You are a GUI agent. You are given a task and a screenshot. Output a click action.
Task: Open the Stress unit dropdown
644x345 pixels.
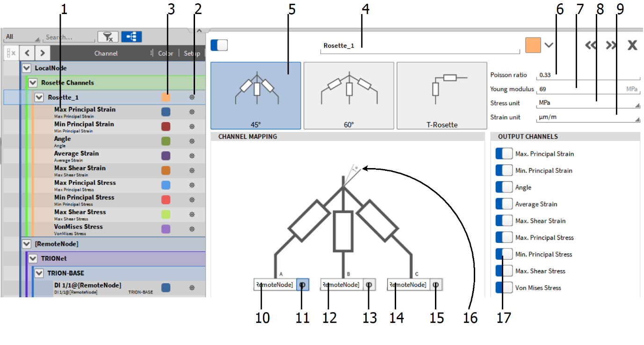coord(588,103)
